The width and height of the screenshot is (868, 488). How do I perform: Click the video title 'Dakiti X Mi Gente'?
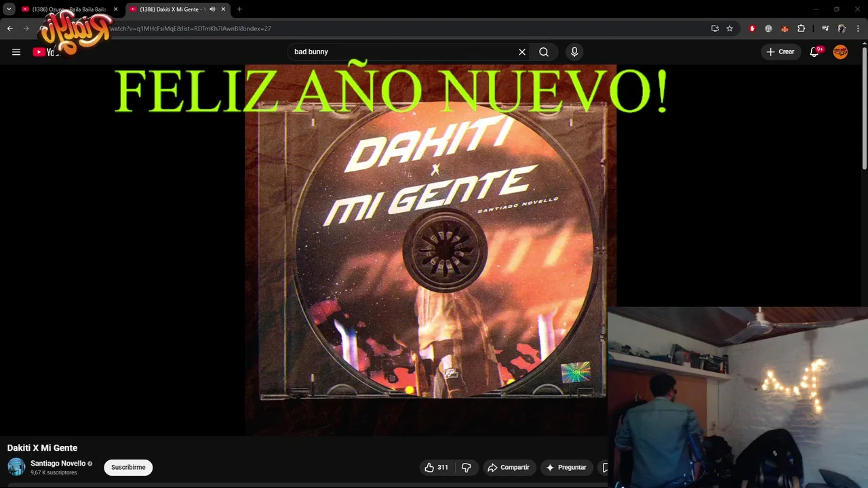coord(42,448)
